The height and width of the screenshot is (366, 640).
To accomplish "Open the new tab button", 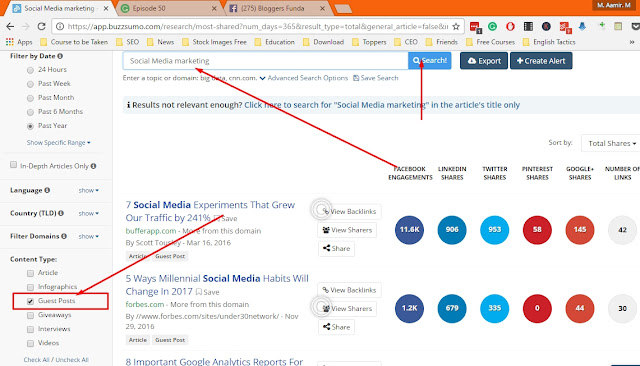I will click(x=343, y=9).
